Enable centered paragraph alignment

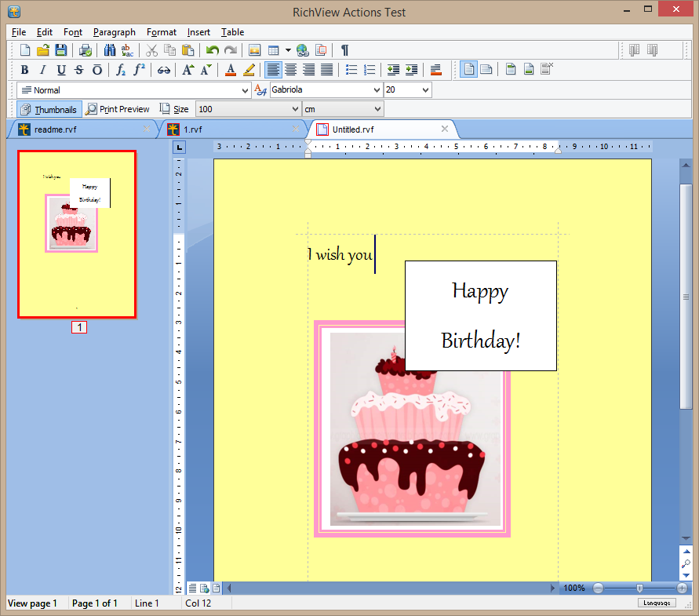point(290,69)
